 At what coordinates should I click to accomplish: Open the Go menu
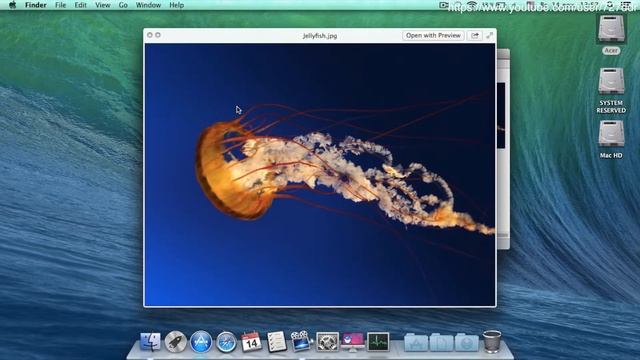pyautogui.click(x=123, y=5)
